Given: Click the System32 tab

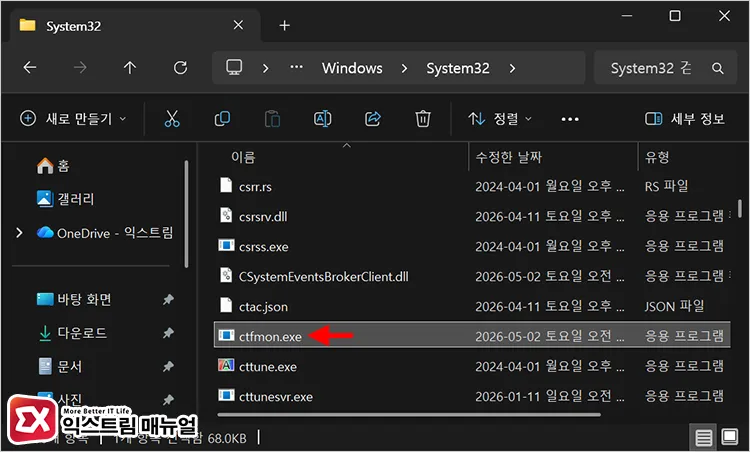Looking at the screenshot, I should 135,25.
